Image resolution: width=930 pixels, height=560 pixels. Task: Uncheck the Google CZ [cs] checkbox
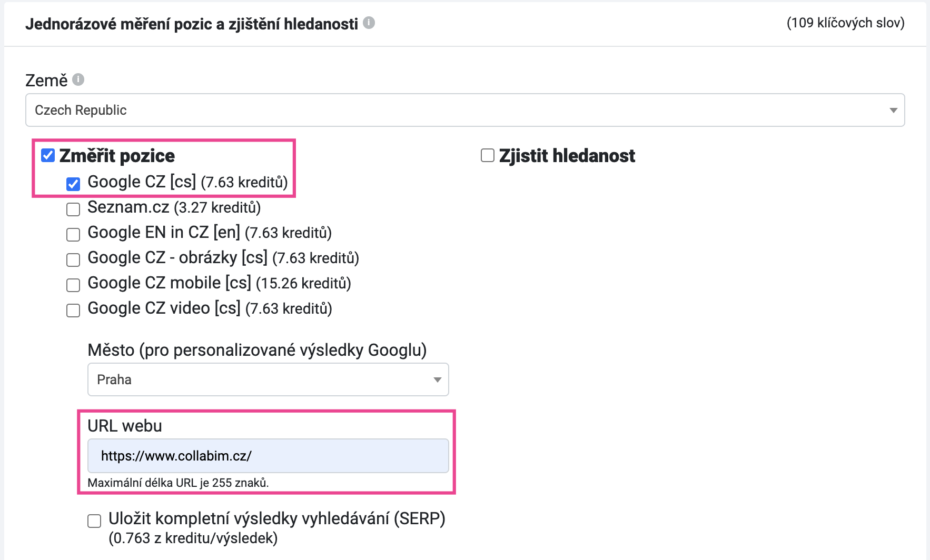coord(73,184)
